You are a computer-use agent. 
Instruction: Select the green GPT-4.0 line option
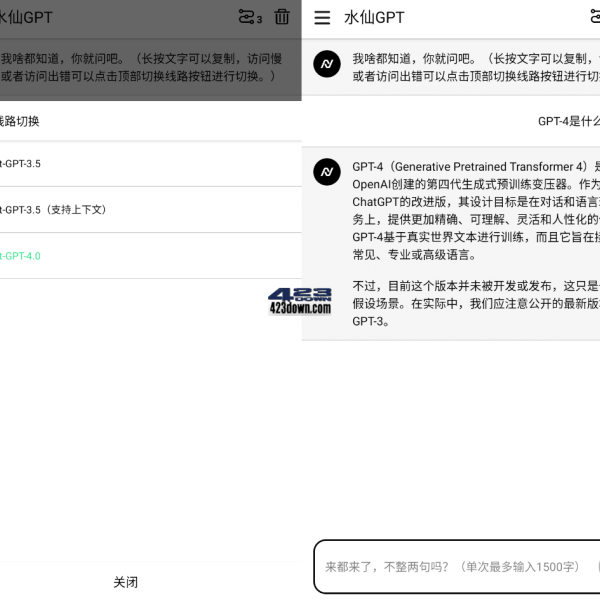point(151,256)
